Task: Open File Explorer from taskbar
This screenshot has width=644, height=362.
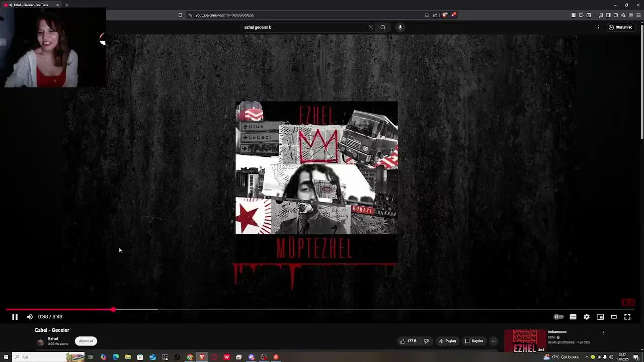Action: click(x=128, y=357)
